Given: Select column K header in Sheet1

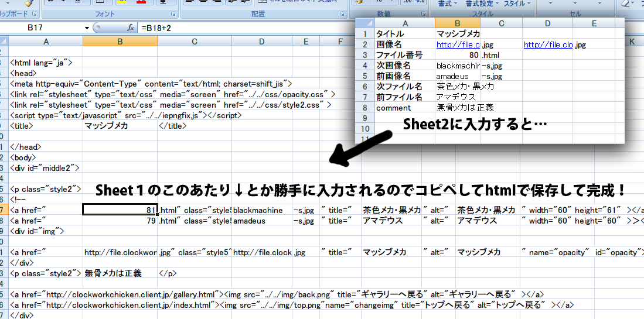Looking at the screenshot, I should click(x=631, y=41).
